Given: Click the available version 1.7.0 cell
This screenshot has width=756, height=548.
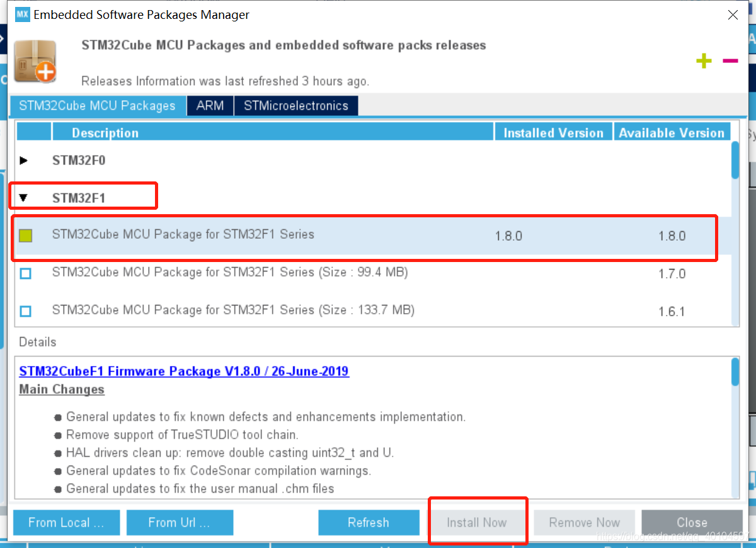Looking at the screenshot, I should coord(672,274).
